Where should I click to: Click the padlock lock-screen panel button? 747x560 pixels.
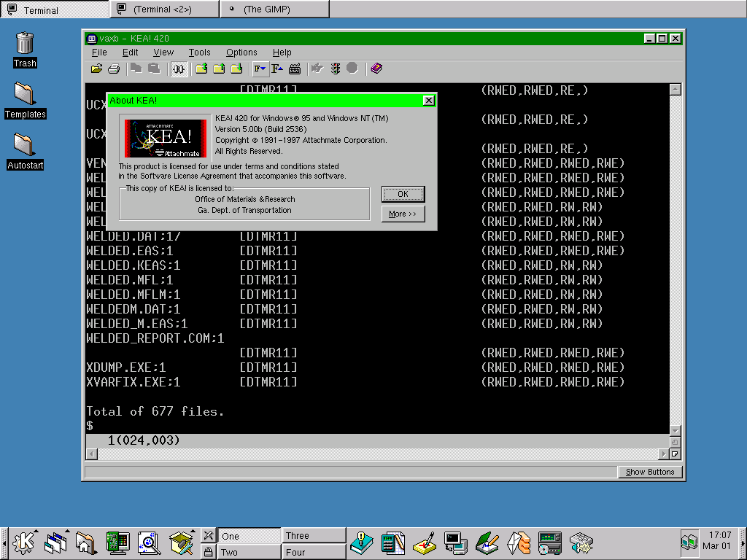[208, 552]
